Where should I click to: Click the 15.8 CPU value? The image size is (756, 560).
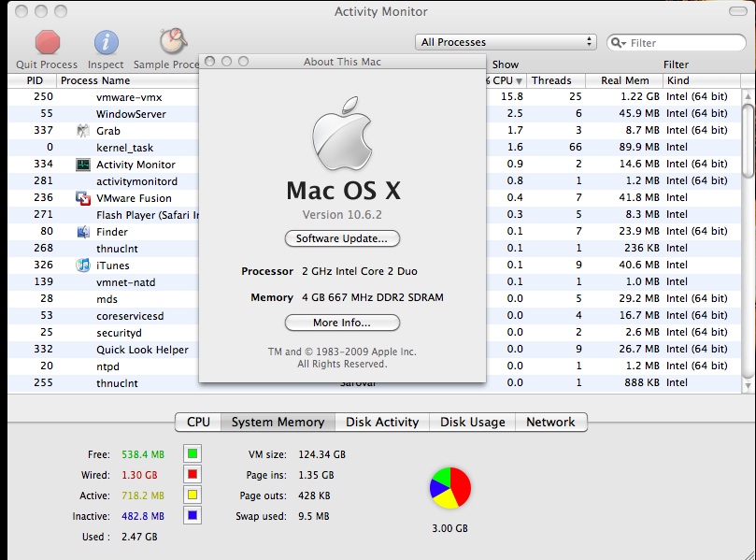coord(512,96)
